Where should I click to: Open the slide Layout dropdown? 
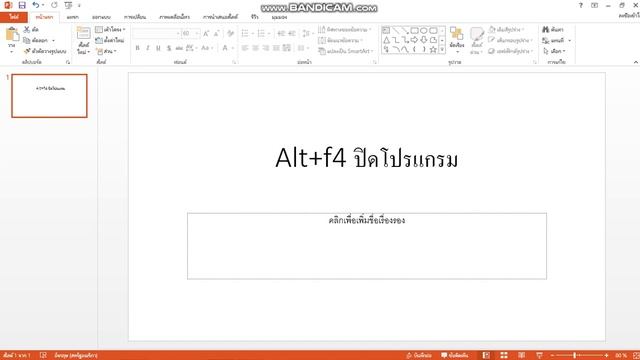110,29
